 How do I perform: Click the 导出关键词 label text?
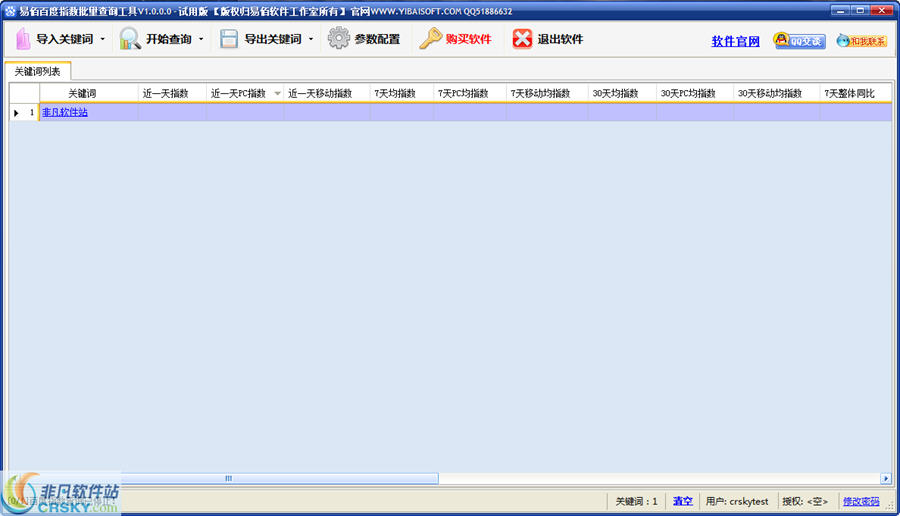pyautogui.click(x=273, y=39)
